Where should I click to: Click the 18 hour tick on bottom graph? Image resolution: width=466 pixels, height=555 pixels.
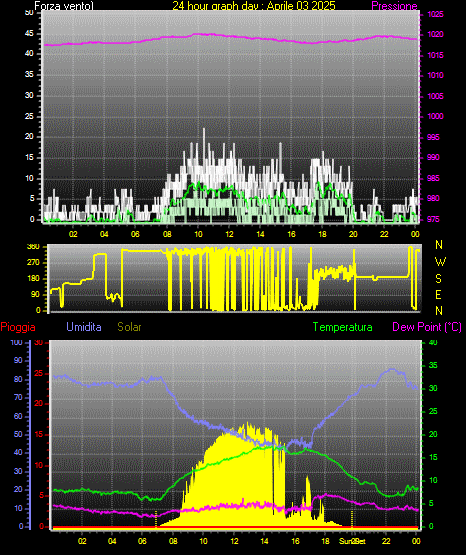[x=325, y=541]
